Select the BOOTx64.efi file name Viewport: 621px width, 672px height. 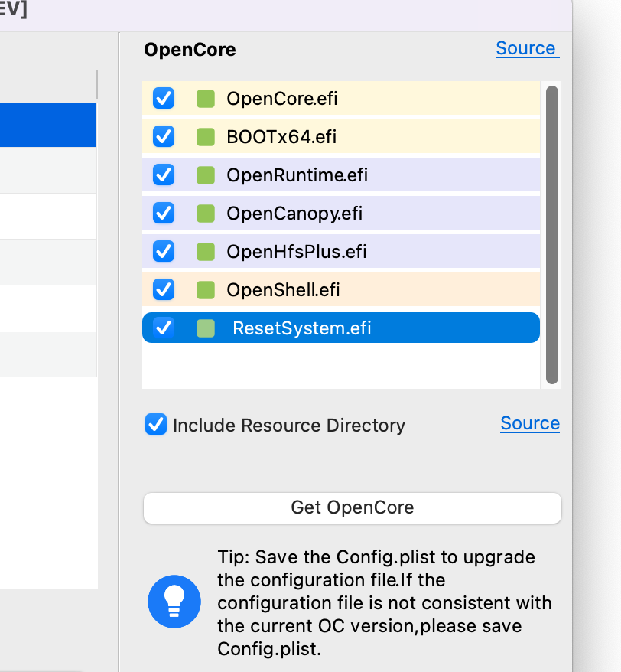281,137
